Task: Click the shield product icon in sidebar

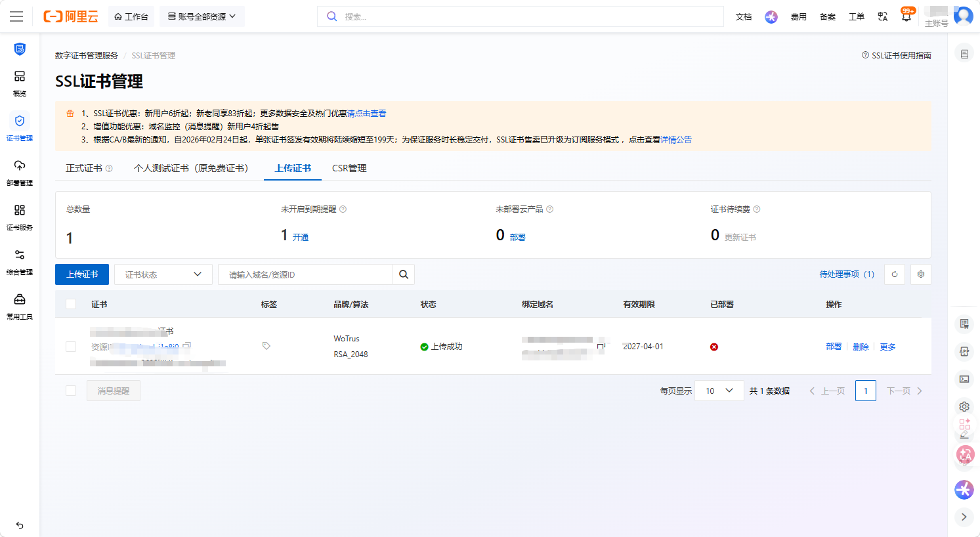Action: pyautogui.click(x=20, y=49)
